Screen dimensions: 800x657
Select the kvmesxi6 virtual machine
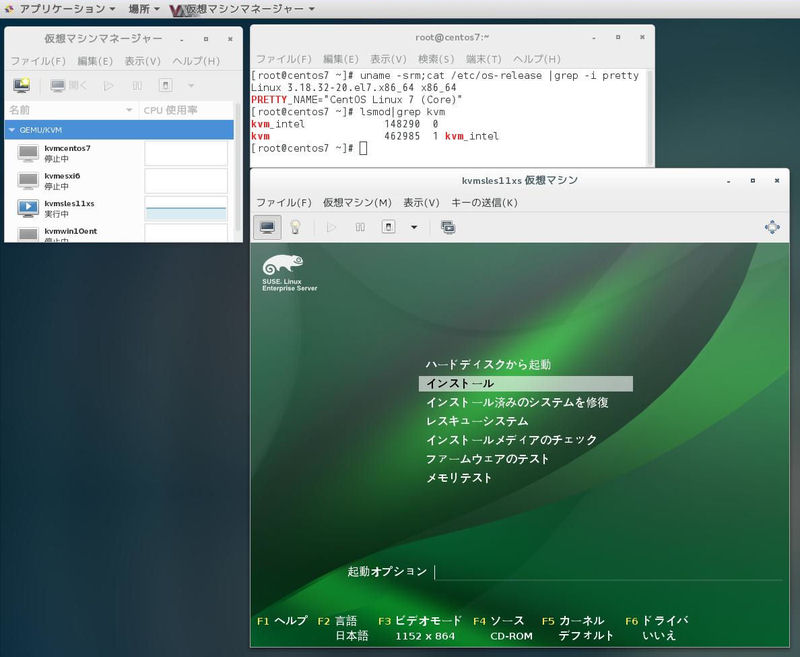pyautogui.click(x=119, y=181)
